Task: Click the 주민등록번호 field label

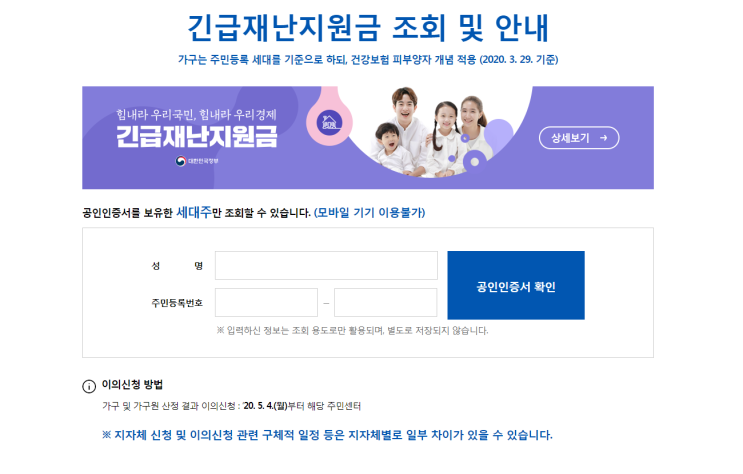Action: 177,303
